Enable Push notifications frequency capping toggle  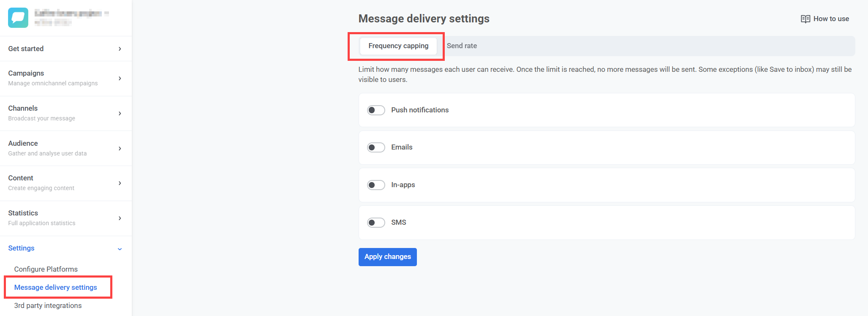375,110
